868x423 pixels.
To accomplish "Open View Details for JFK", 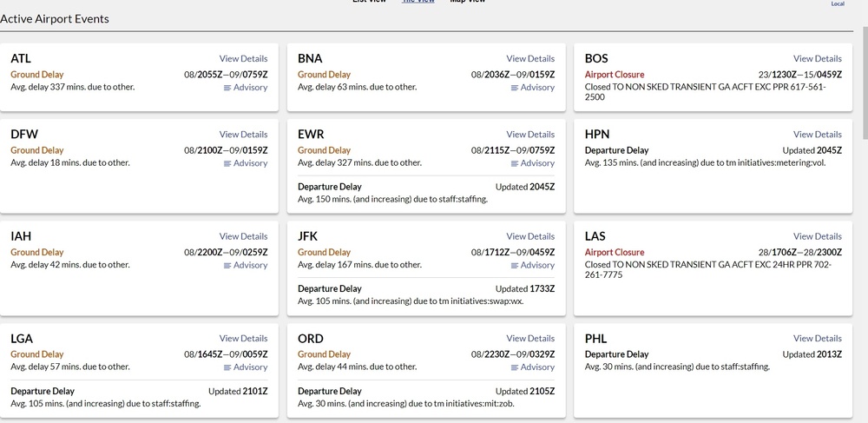I will pyautogui.click(x=529, y=236).
